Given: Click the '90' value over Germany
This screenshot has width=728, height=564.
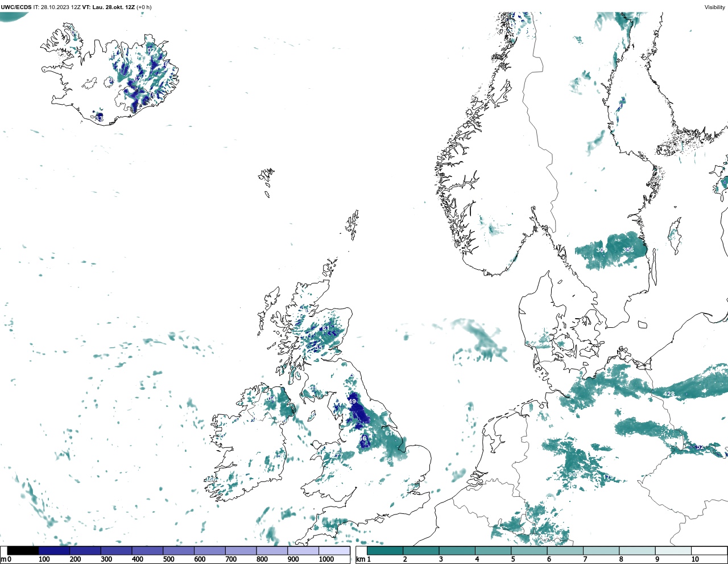Looking at the screenshot, I should [x=572, y=475].
